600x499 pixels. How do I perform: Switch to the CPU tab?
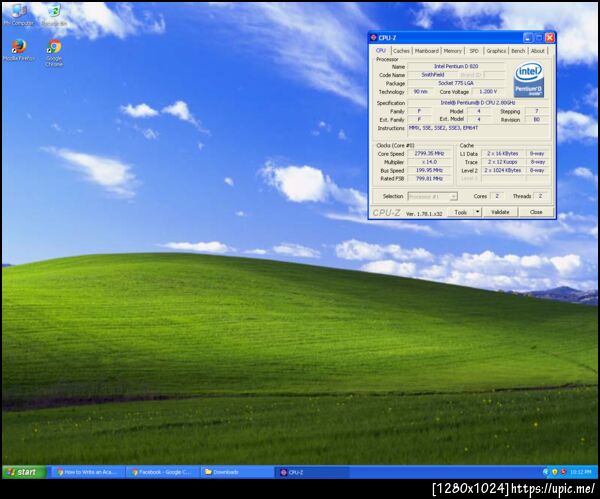point(381,51)
